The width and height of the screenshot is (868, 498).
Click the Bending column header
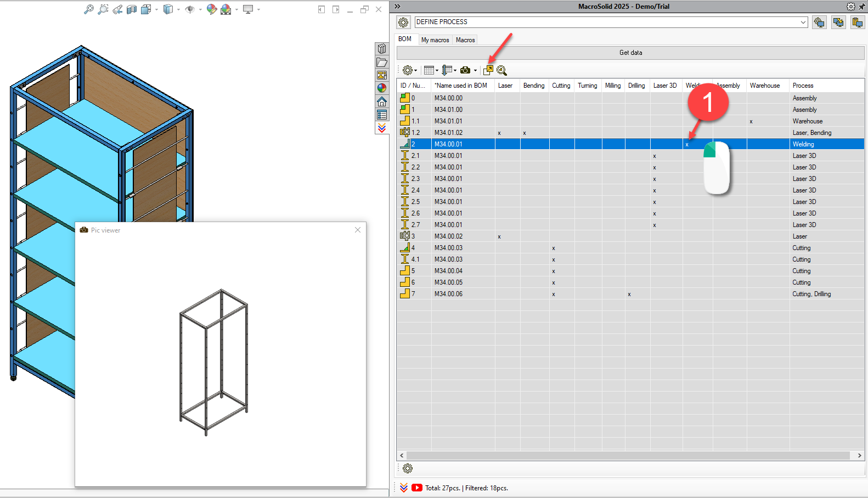pyautogui.click(x=534, y=86)
